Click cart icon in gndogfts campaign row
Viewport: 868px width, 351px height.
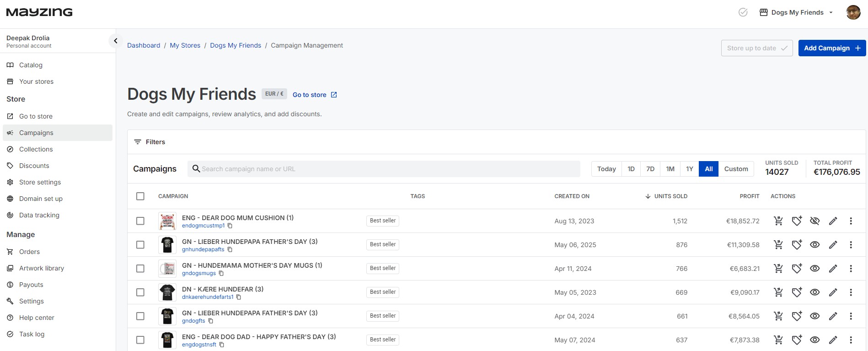point(778,316)
